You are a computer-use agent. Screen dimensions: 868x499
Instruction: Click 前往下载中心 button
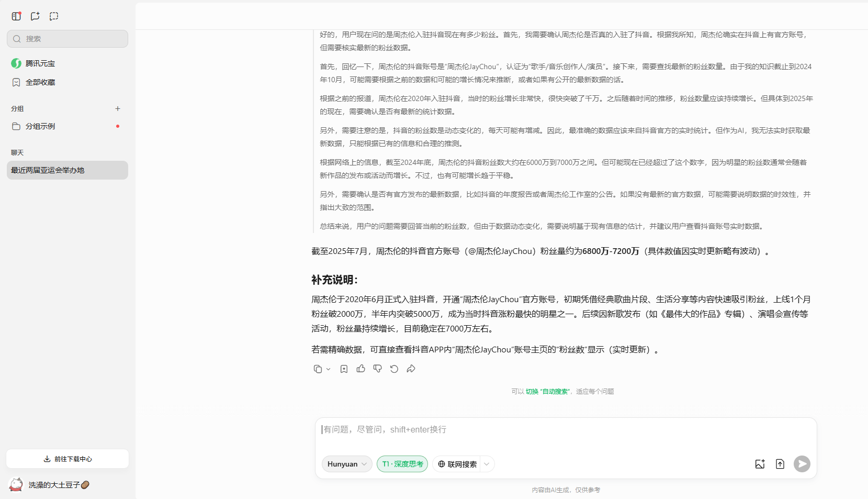point(67,459)
